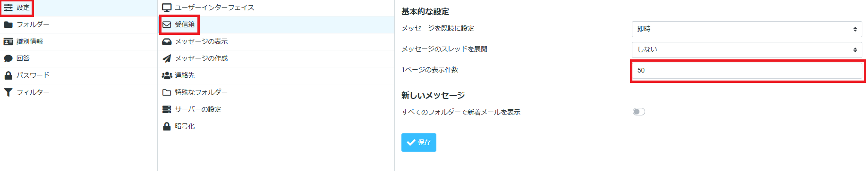Click the 保存 save button
868x171 pixels.
point(418,142)
